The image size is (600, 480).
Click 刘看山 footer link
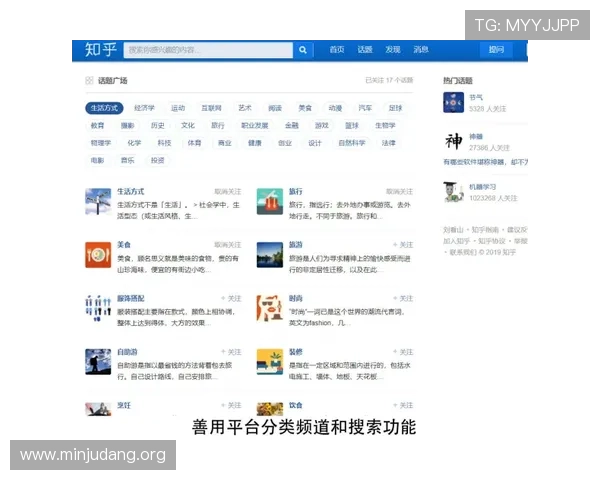pyautogui.click(x=453, y=230)
